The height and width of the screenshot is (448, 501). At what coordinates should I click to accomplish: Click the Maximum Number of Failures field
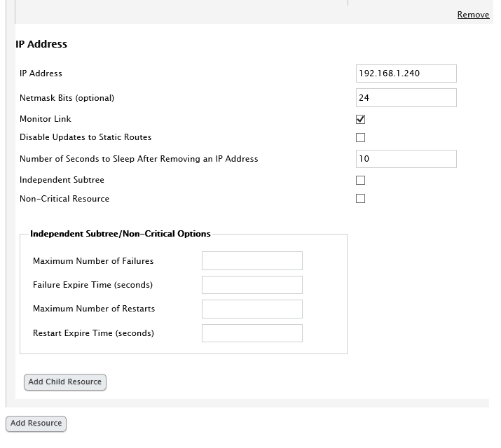click(x=252, y=261)
